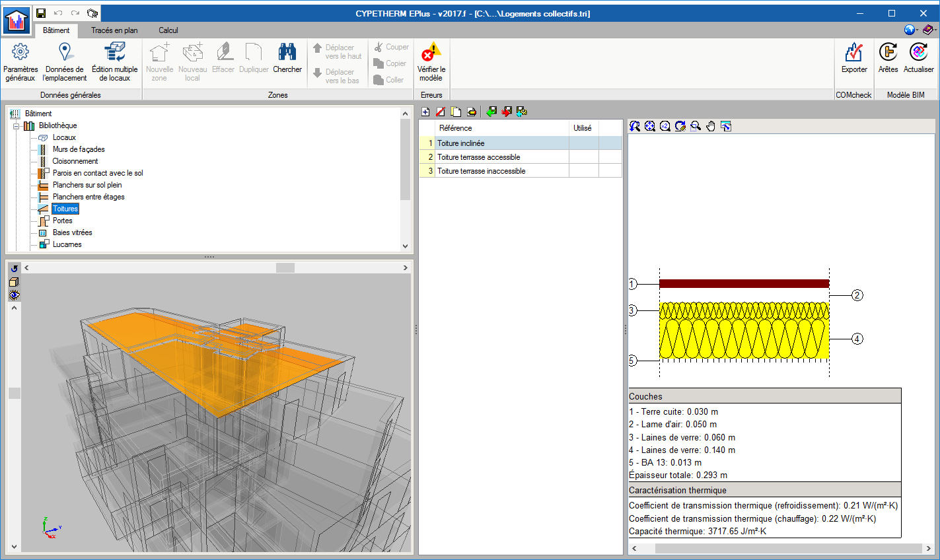Select Cloisonnement in the tree
This screenshot has height=560, width=940.
click(75, 161)
